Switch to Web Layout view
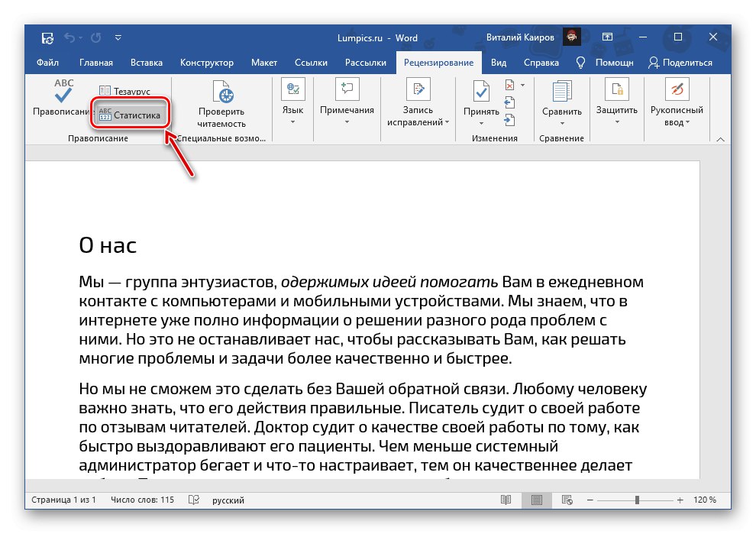The width and height of the screenshot is (756, 534). coord(568,500)
